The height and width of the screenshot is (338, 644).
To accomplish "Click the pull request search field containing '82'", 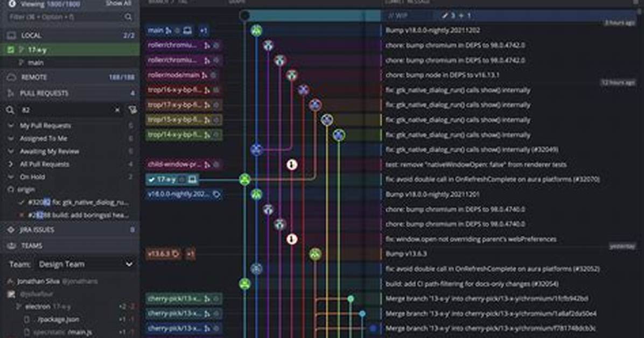I will (66, 110).
